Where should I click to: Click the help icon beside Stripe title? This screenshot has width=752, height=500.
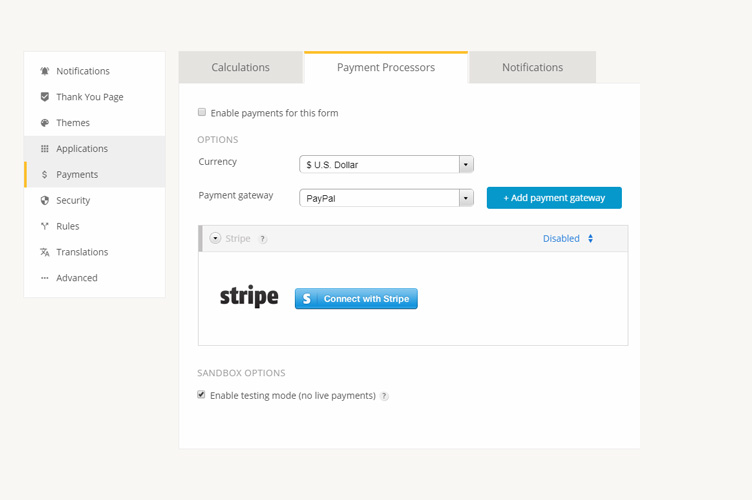tap(262, 239)
